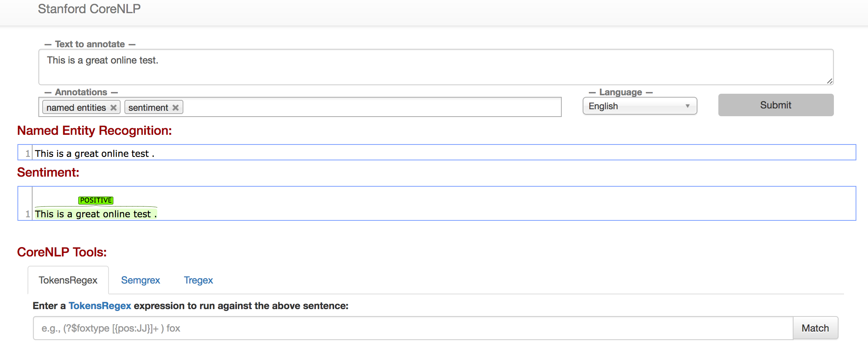Click the POSITIVE sentiment label

coord(96,200)
